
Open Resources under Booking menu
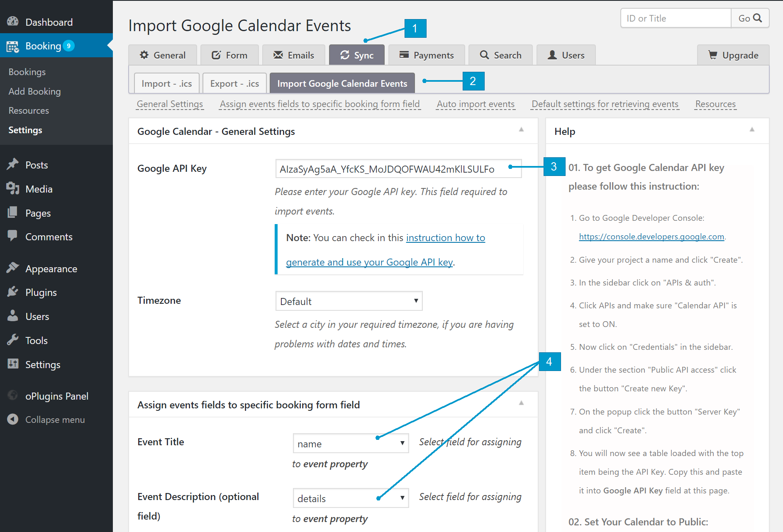(x=29, y=110)
